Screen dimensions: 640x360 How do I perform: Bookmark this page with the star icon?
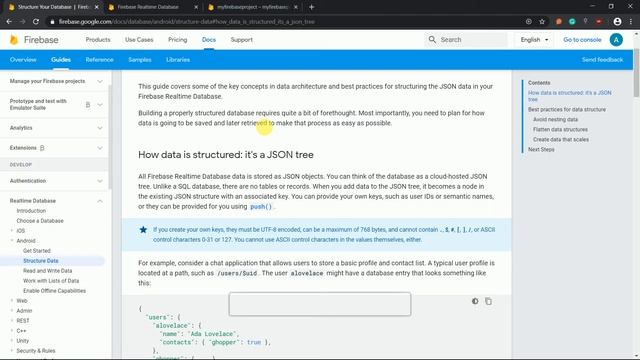click(x=542, y=22)
